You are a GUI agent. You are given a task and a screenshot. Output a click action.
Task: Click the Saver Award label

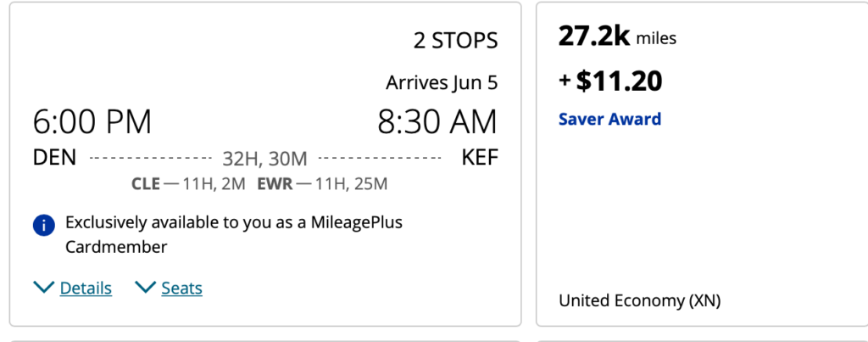609,119
